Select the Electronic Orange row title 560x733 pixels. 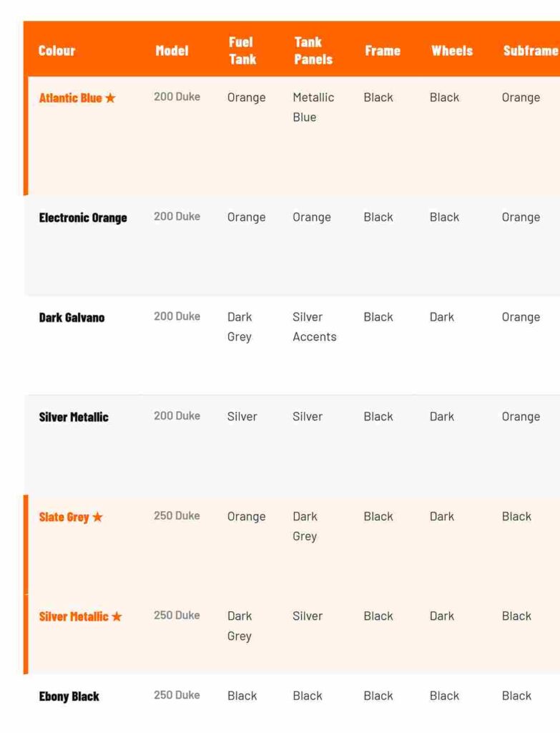[83, 218]
